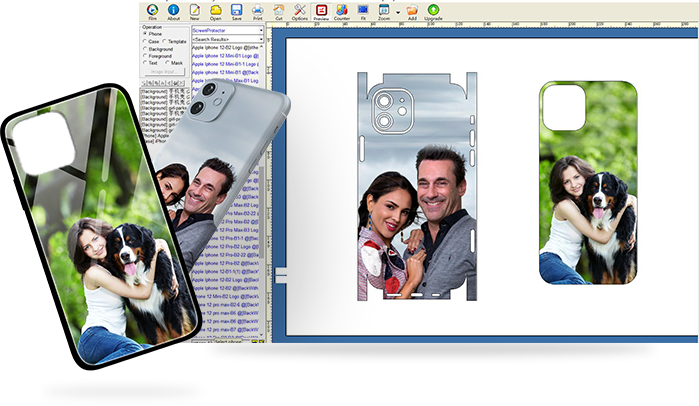Select the Foreground operation radio button

(145, 56)
